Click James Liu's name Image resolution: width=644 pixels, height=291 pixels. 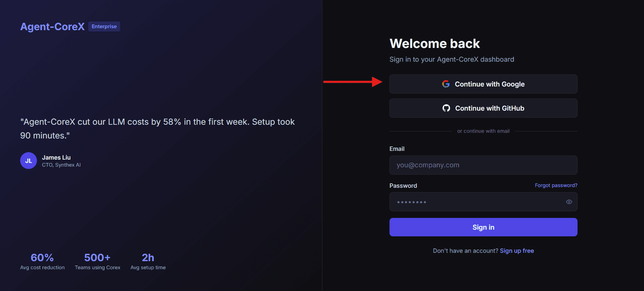coord(56,157)
